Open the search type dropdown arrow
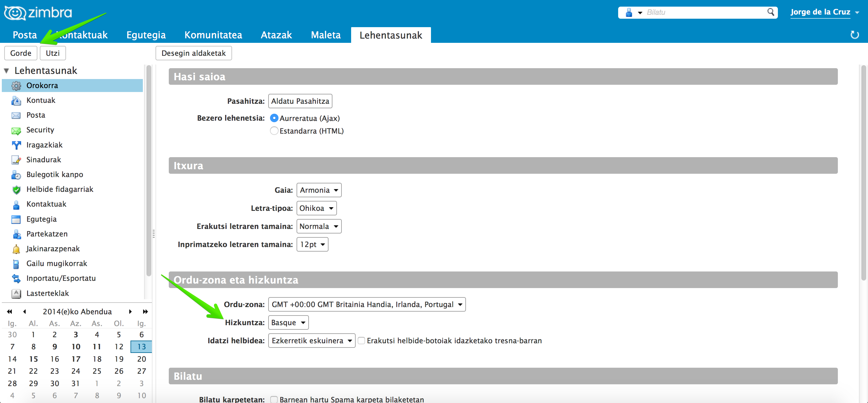Viewport: 868px width, 403px height. point(640,13)
